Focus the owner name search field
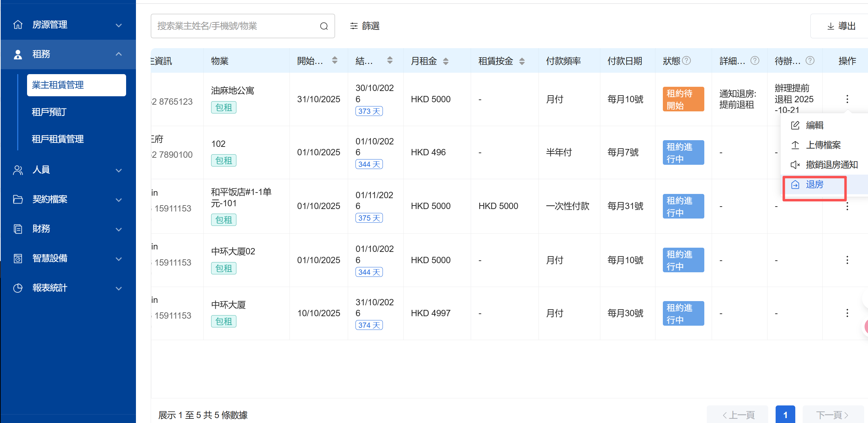Screen dimensions: 868x423 tap(235, 26)
